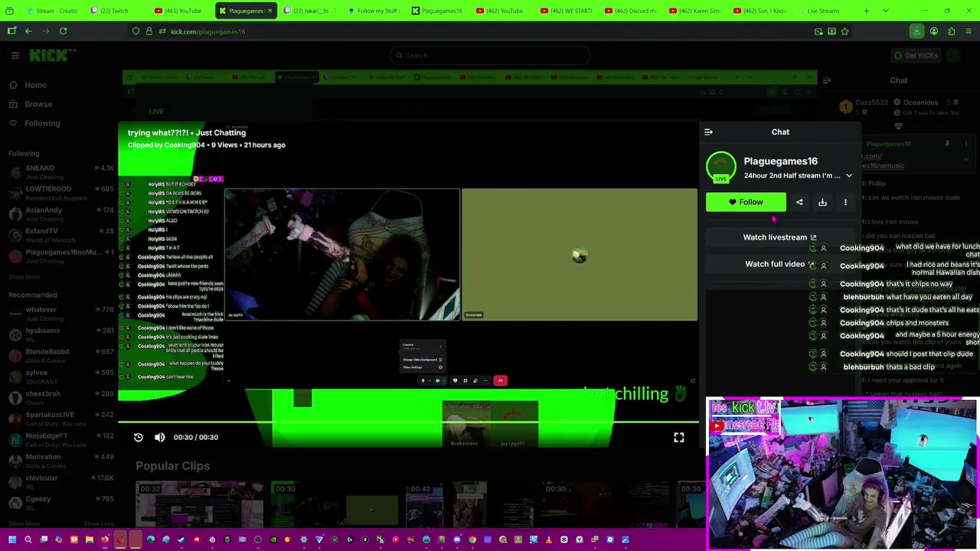Go back in browser history
This screenshot has width=980, height=551.
[28, 31]
